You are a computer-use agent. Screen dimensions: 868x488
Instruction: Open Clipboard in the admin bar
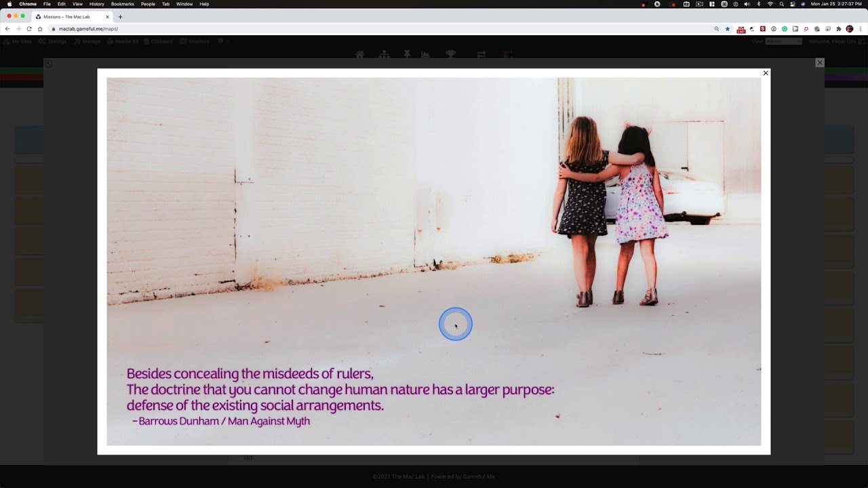(158, 41)
